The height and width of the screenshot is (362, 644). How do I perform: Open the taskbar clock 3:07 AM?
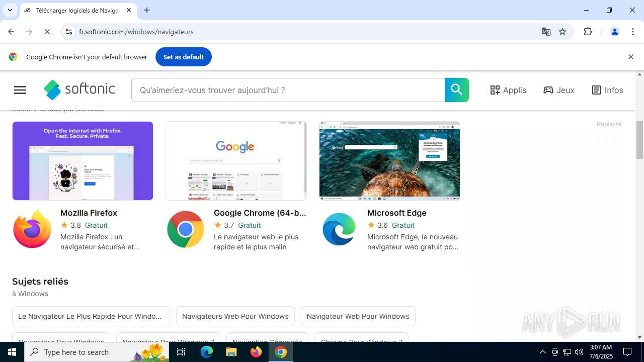601,352
